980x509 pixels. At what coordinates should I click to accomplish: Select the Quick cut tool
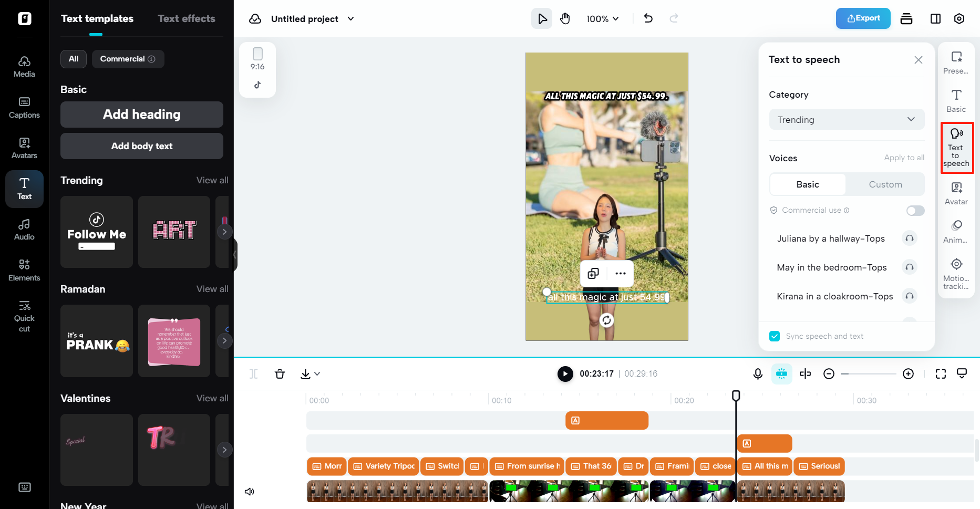tap(24, 315)
